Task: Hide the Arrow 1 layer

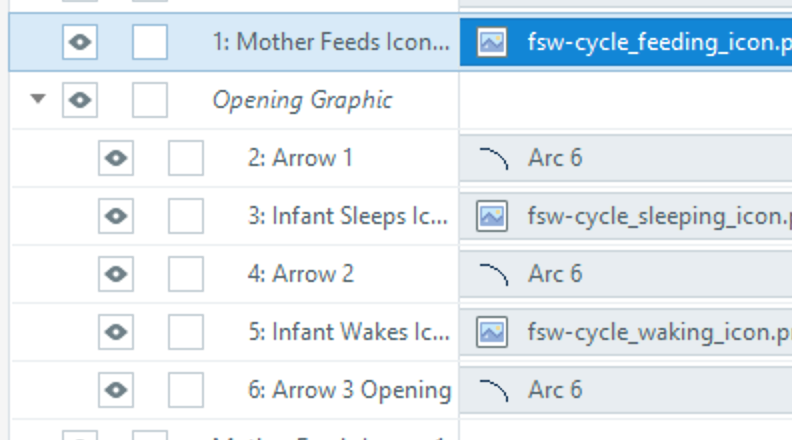Action: (x=116, y=158)
